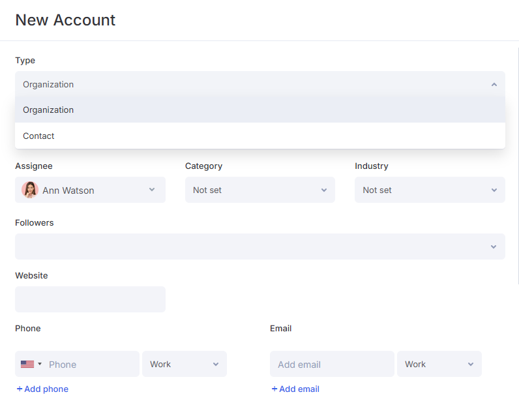This screenshot has height=420, width=519.
Task: Click the Assignee field label
Action: (x=34, y=166)
